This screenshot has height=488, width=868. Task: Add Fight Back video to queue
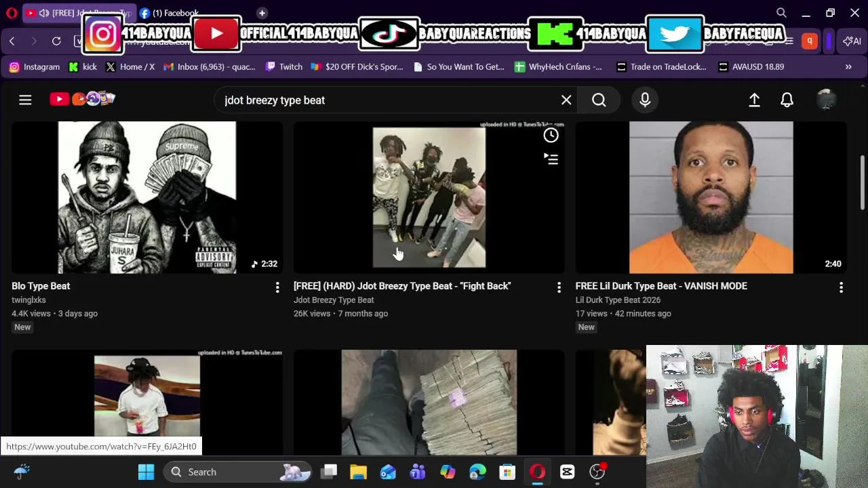551,159
